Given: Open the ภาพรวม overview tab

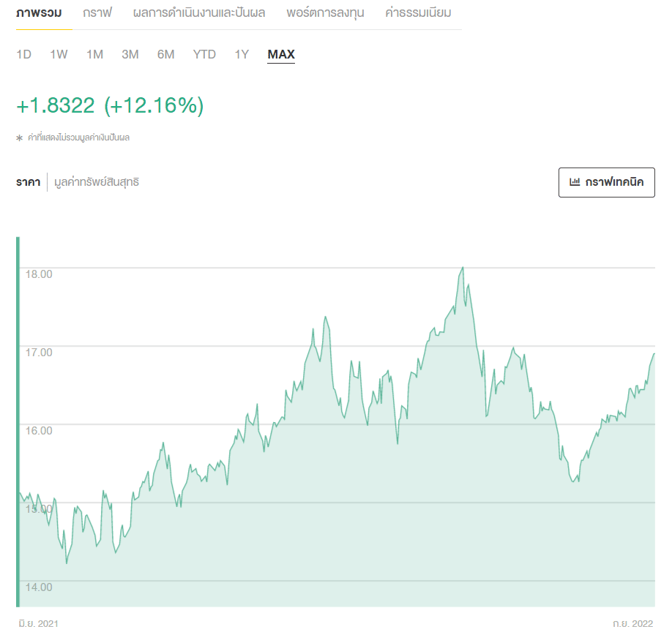Looking at the screenshot, I should tap(39, 13).
